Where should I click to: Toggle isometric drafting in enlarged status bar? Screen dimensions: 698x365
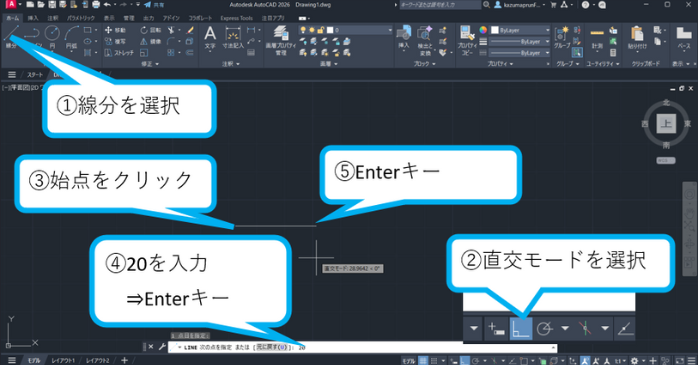coord(585,329)
